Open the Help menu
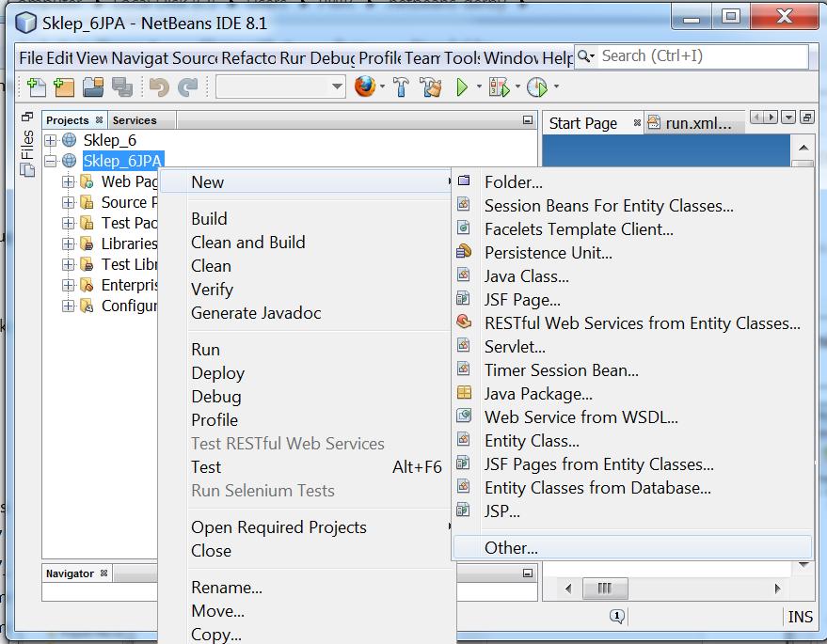This screenshot has height=644, width=827. point(557,58)
